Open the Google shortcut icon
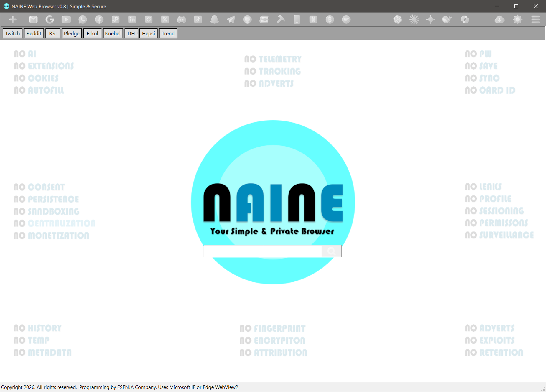Screen dimensions: 546x392 (50, 19)
